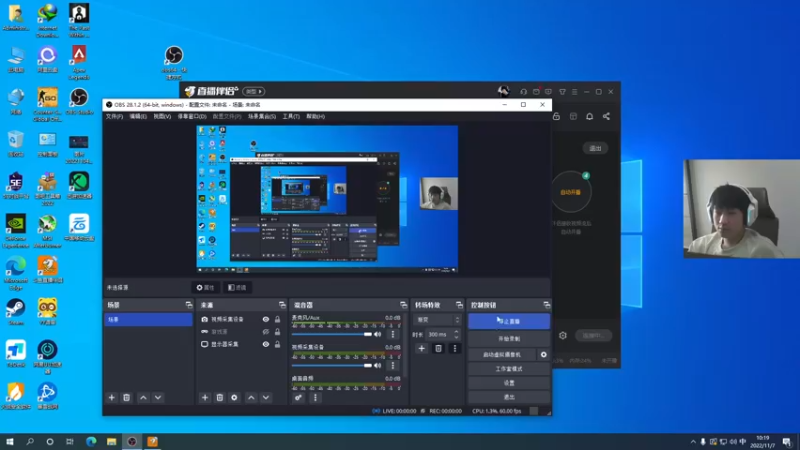Viewport: 800px width, 450px height.
Task: Click the share icon in 直播伴侣 window
Action: click(x=606, y=116)
